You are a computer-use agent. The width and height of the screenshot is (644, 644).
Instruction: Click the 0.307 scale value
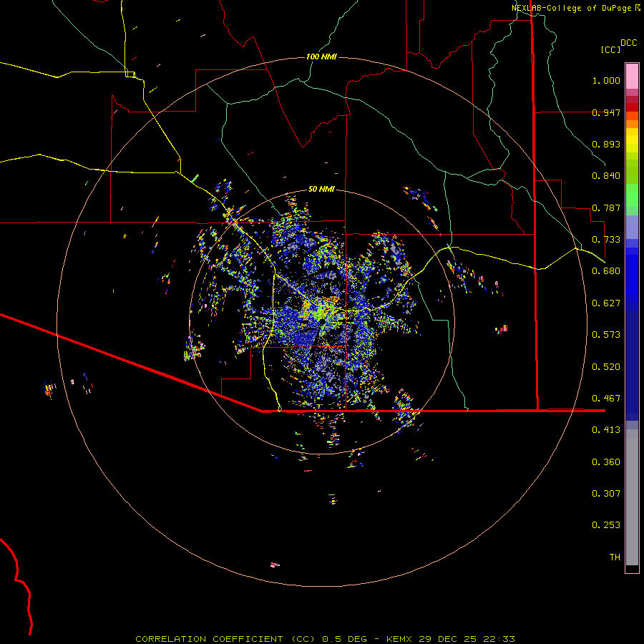[x=606, y=494]
